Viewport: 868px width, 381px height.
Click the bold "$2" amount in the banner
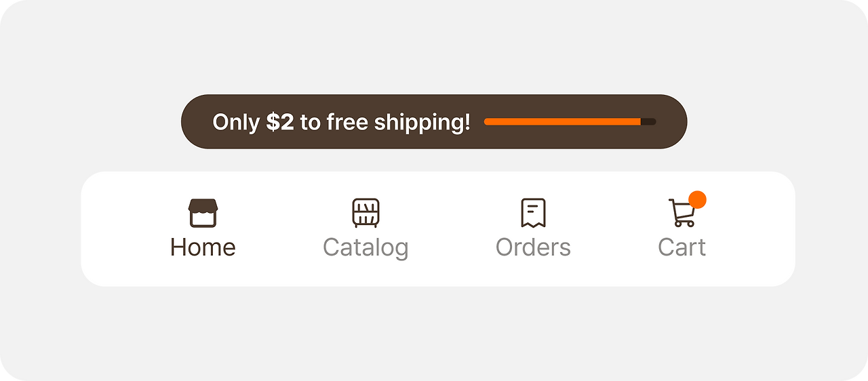pos(280,122)
